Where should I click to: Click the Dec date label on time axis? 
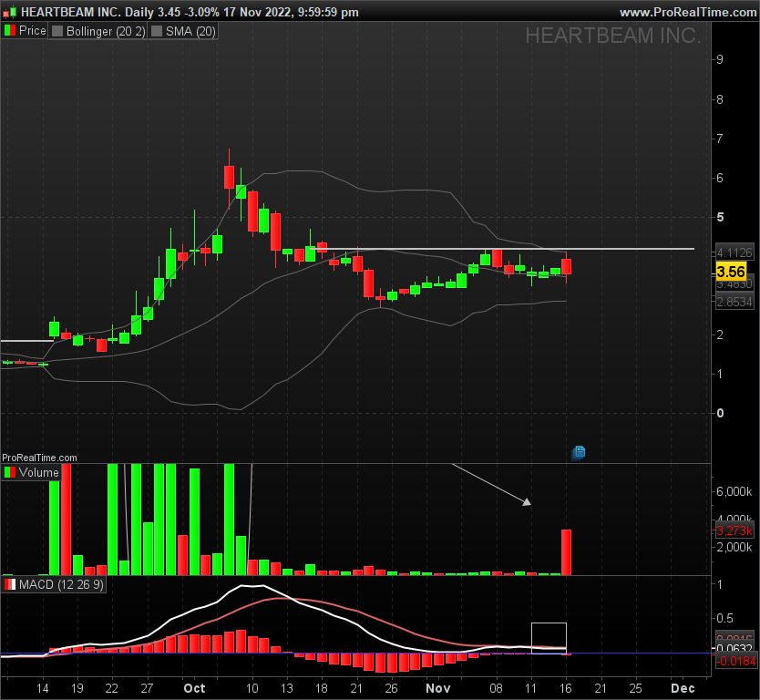(683, 688)
